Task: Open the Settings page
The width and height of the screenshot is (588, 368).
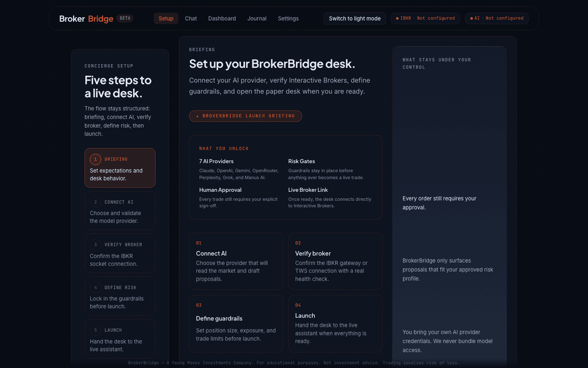Action: (x=288, y=18)
